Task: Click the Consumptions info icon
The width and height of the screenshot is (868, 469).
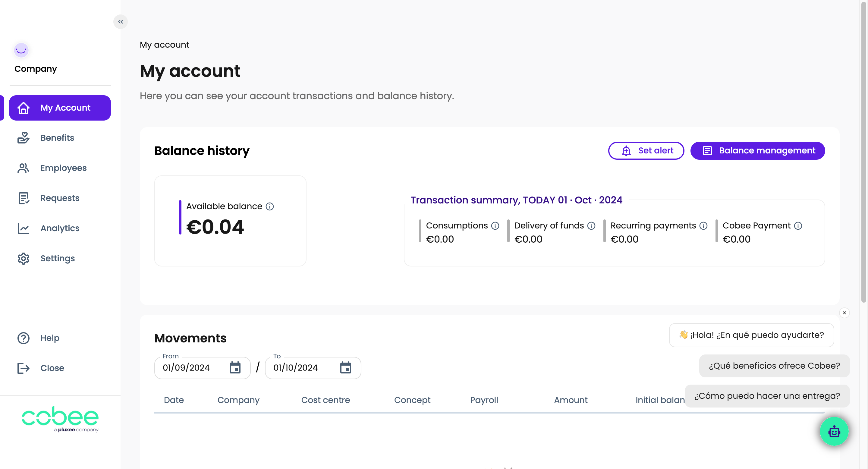Action: (495, 226)
